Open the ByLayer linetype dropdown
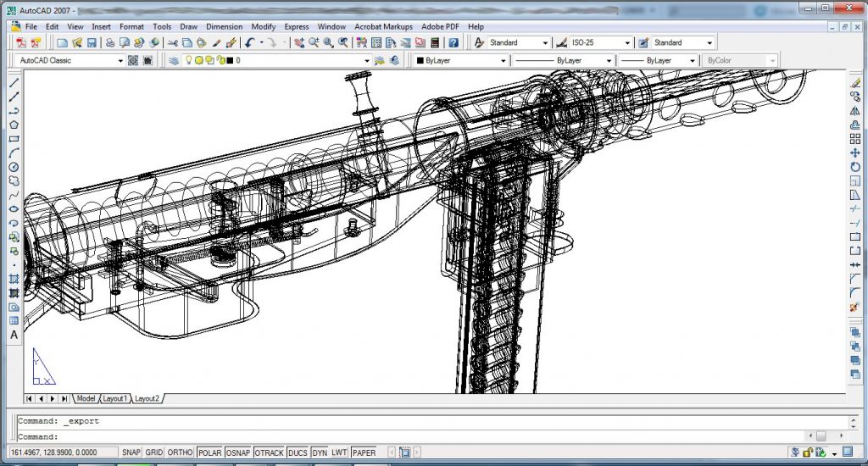 (563, 60)
